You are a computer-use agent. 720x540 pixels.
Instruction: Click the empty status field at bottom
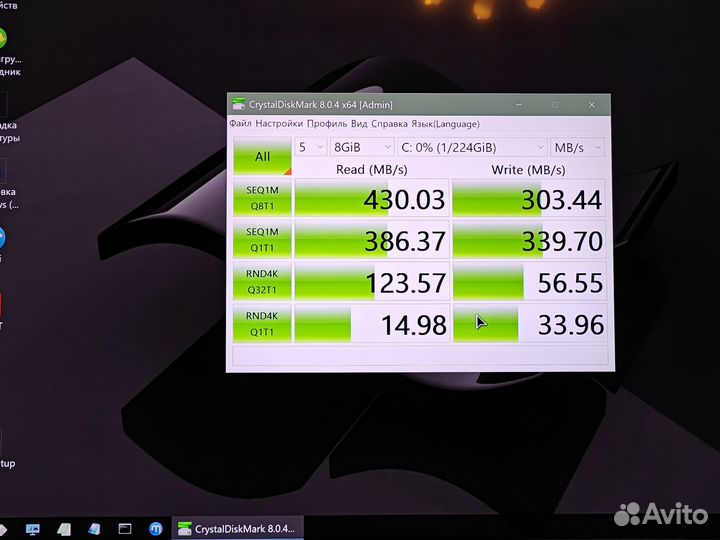pos(420,357)
